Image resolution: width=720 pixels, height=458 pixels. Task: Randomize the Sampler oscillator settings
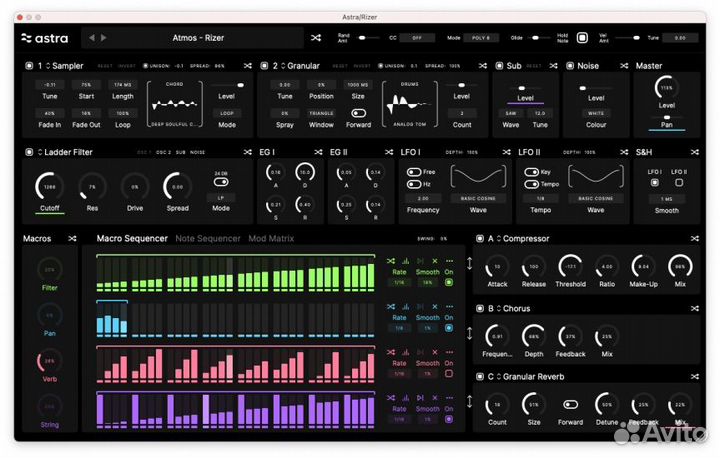coord(248,66)
